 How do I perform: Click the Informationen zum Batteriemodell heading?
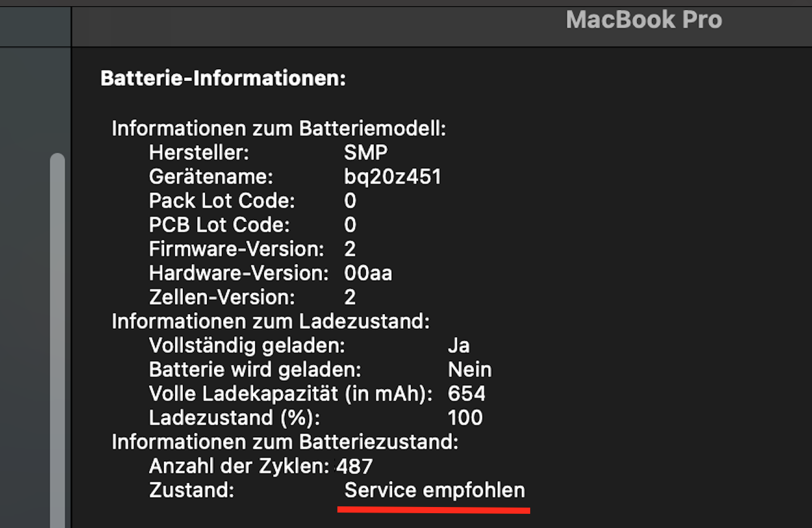(x=278, y=129)
